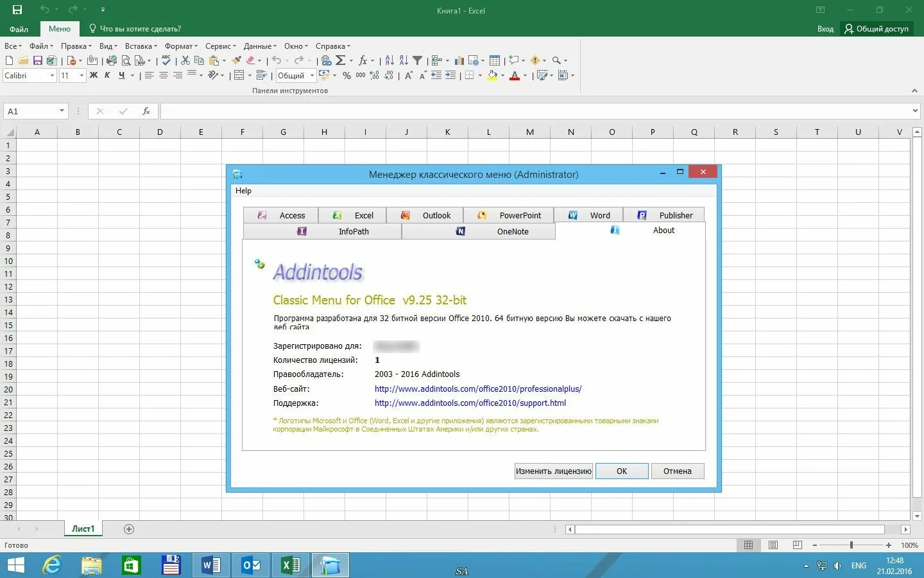This screenshot has width=924, height=578.
Task: Click the AutoSum sigma icon
Action: click(341, 60)
